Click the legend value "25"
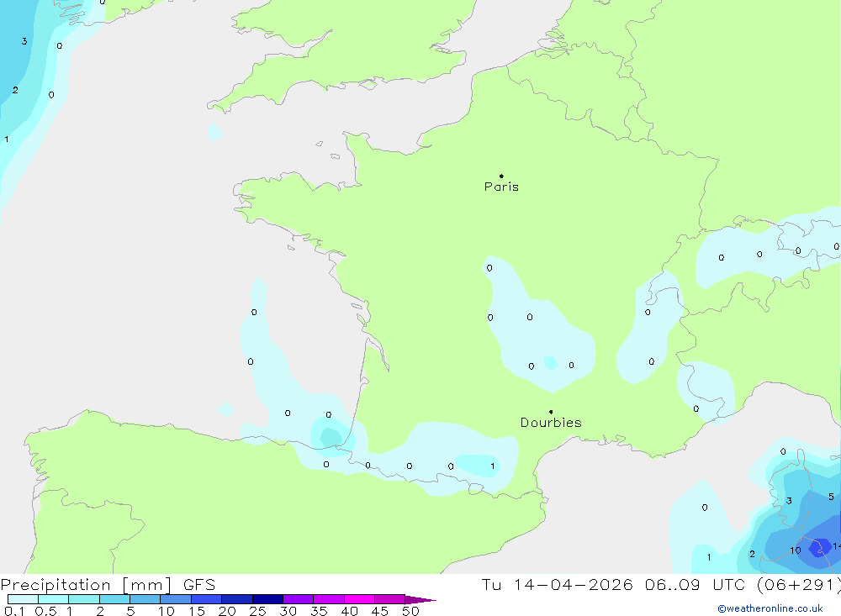The width and height of the screenshot is (841, 616). (x=258, y=611)
